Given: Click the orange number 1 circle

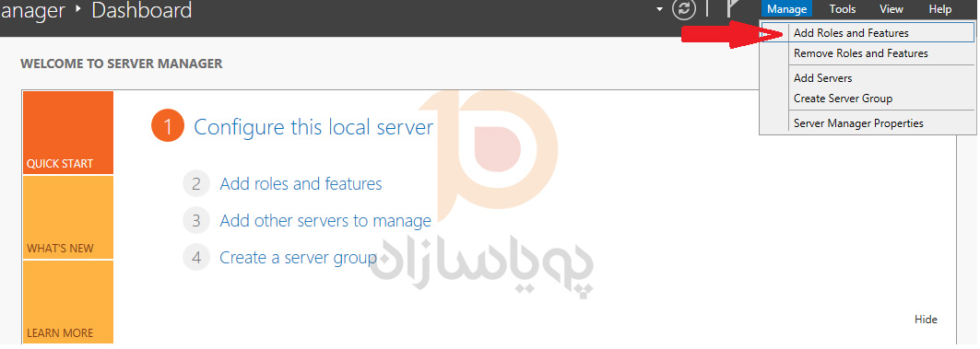Looking at the screenshot, I should pyautogui.click(x=168, y=126).
